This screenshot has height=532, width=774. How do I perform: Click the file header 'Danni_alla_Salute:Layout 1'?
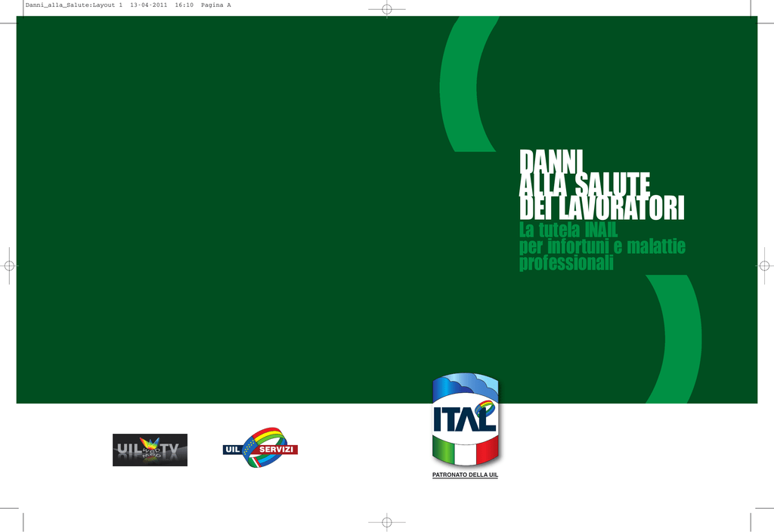coord(74,5)
